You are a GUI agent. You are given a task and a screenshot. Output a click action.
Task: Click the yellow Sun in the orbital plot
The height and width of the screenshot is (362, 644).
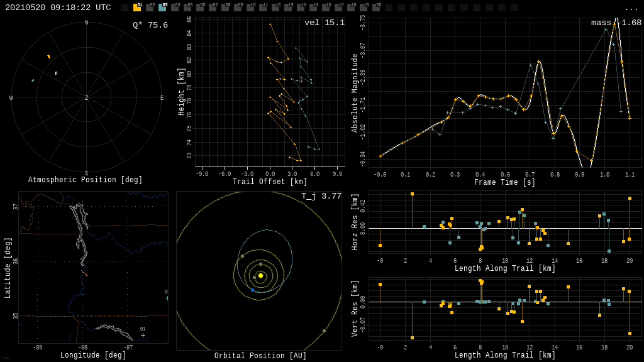[260, 275]
